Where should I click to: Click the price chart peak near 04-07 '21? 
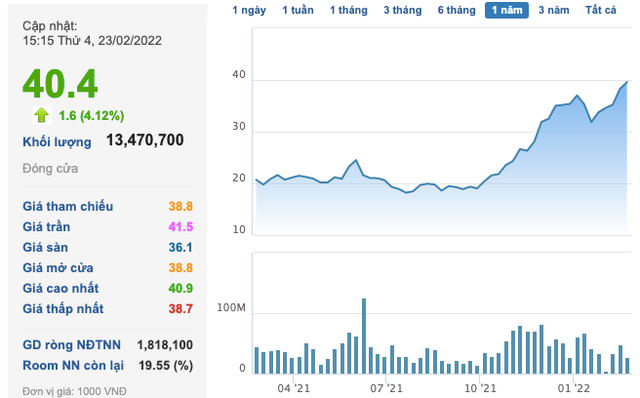(356, 160)
